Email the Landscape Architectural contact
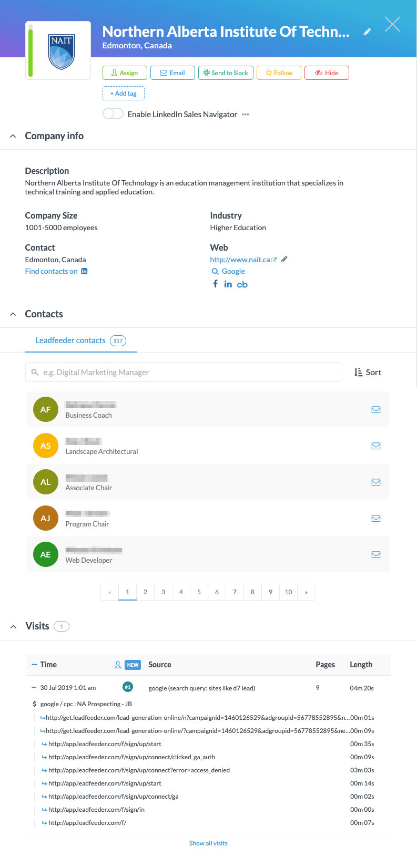This screenshot has width=417, height=868. click(376, 446)
